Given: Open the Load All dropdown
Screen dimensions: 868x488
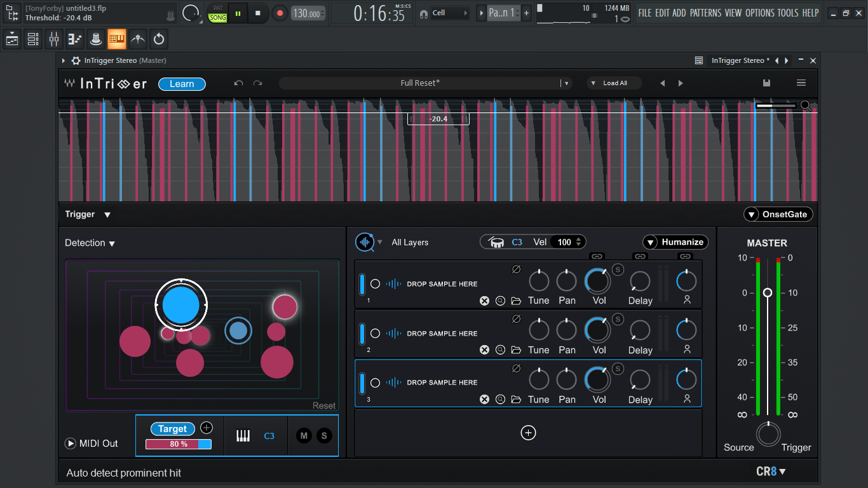Looking at the screenshot, I should tap(614, 83).
